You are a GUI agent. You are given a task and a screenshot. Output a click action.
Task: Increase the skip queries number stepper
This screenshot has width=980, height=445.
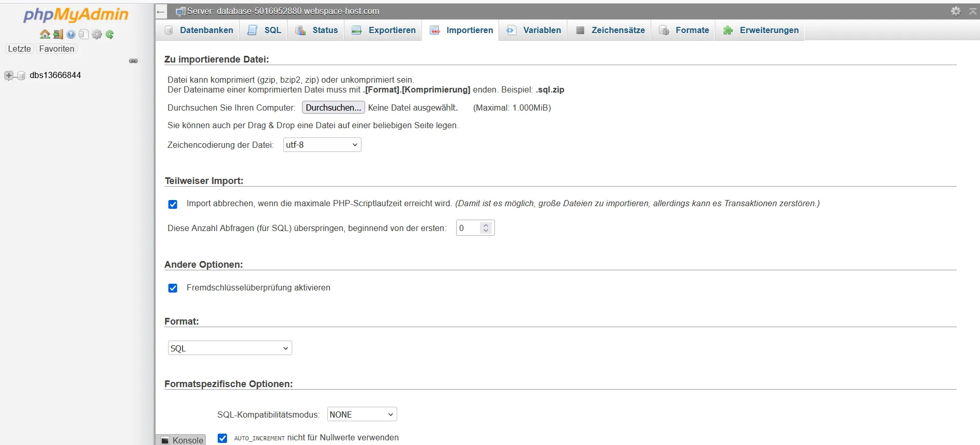(x=486, y=225)
